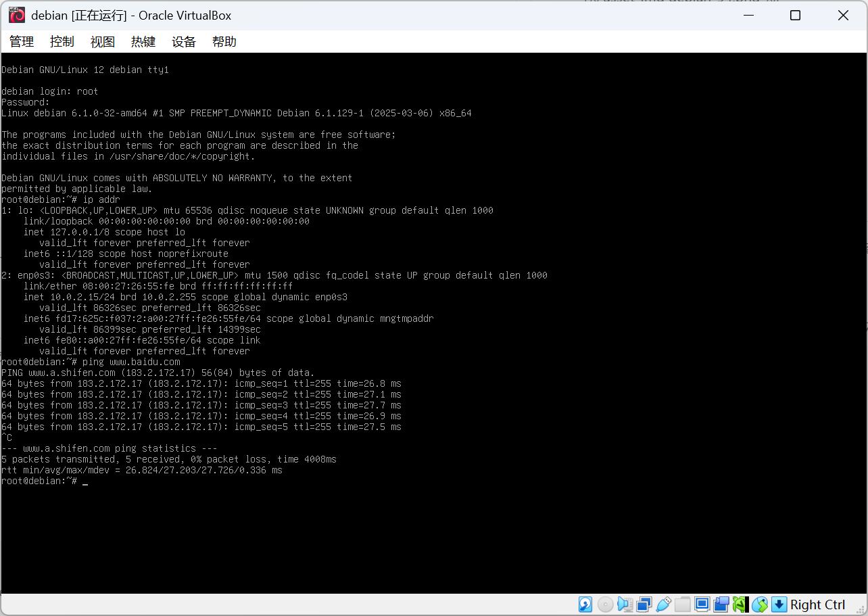The image size is (868, 616).
Task: Open the 热键 menu
Action: pos(143,42)
